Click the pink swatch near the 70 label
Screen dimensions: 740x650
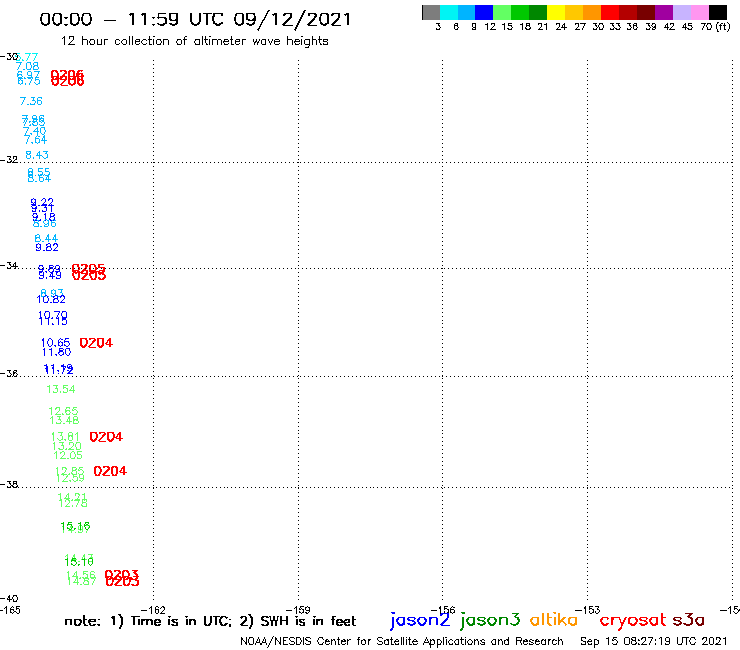pos(699,12)
